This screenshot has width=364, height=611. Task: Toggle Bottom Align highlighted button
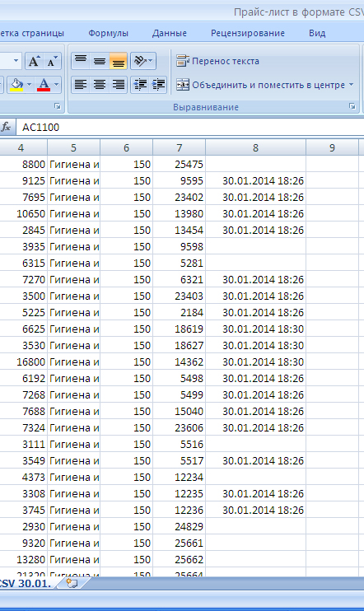(x=118, y=61)
